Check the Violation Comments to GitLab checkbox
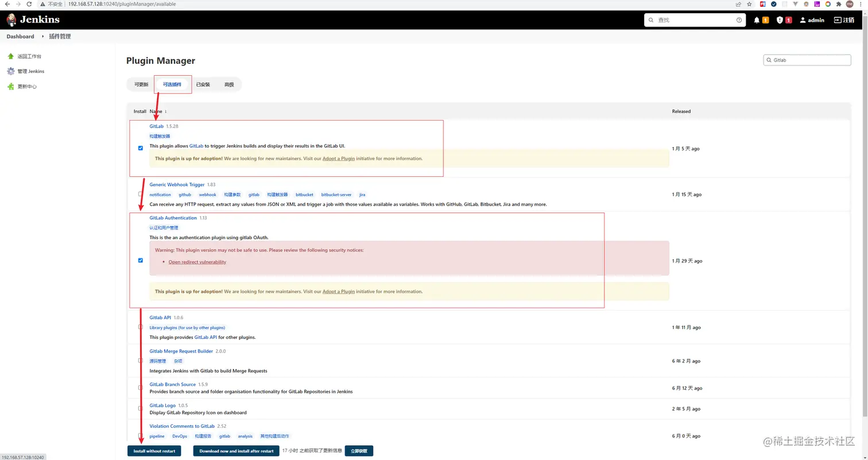This screenshot has width=868, height=460. point(141,436)
